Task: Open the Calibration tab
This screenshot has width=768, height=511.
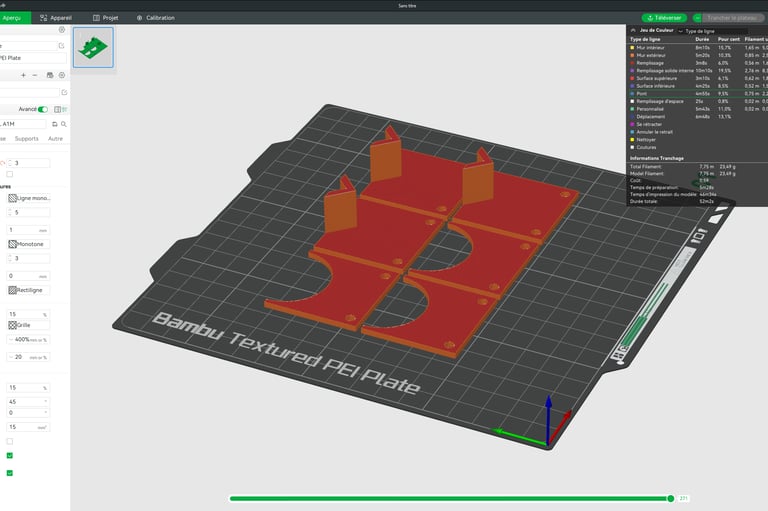Action: (155, 17)
